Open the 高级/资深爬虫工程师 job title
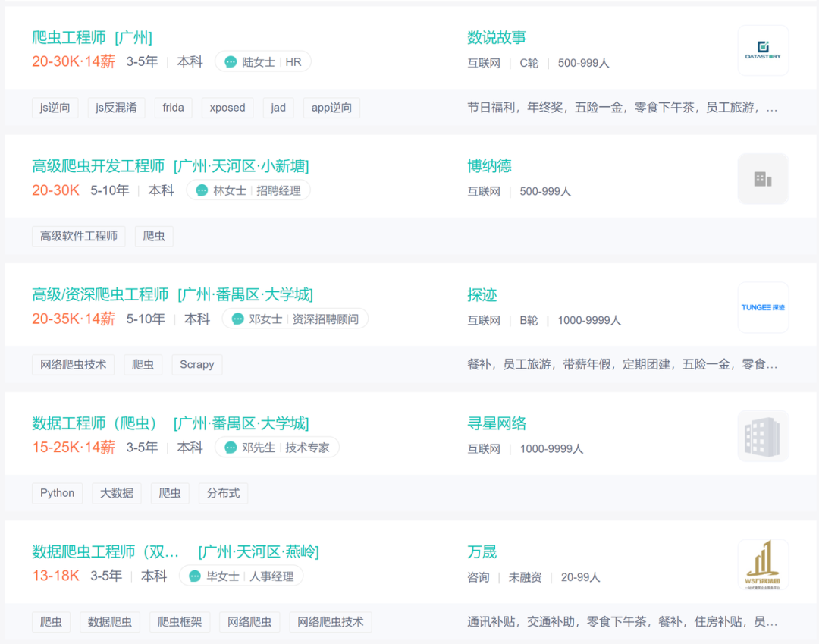Viewport: 819px width, 644px height. [100, 294]
